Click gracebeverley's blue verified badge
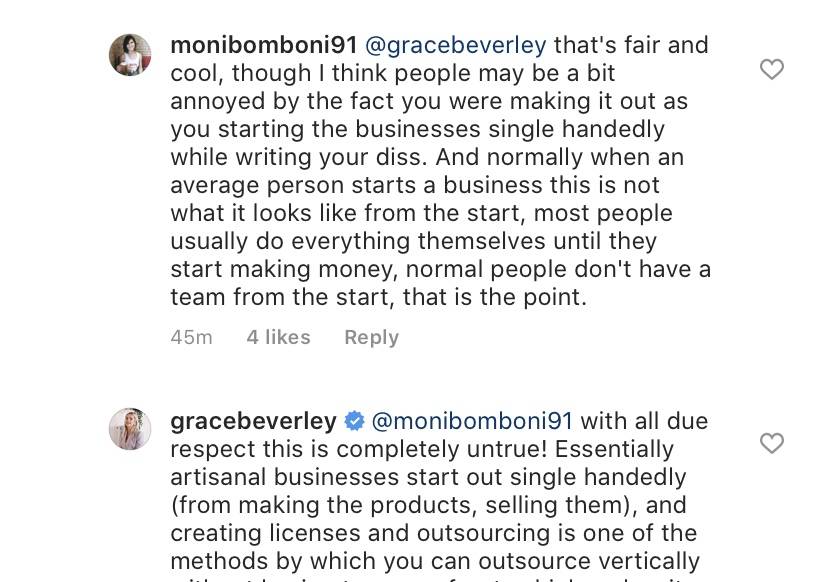 tap(354, 421)
